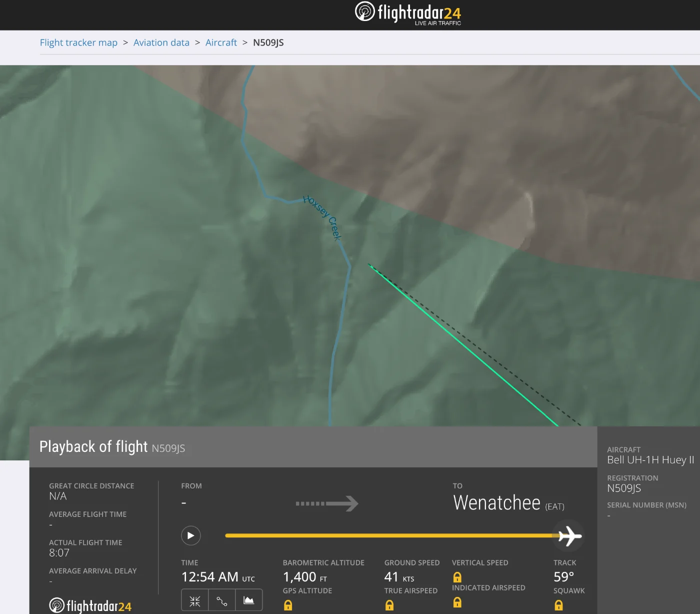Screen dimensions: 700x614
Task: Open the Flight tracker map breadcrumb
Action: [x=78, y=43]
